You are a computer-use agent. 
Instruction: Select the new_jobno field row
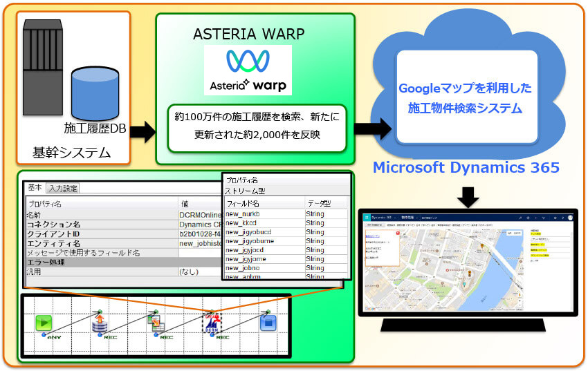coord(286,267)
